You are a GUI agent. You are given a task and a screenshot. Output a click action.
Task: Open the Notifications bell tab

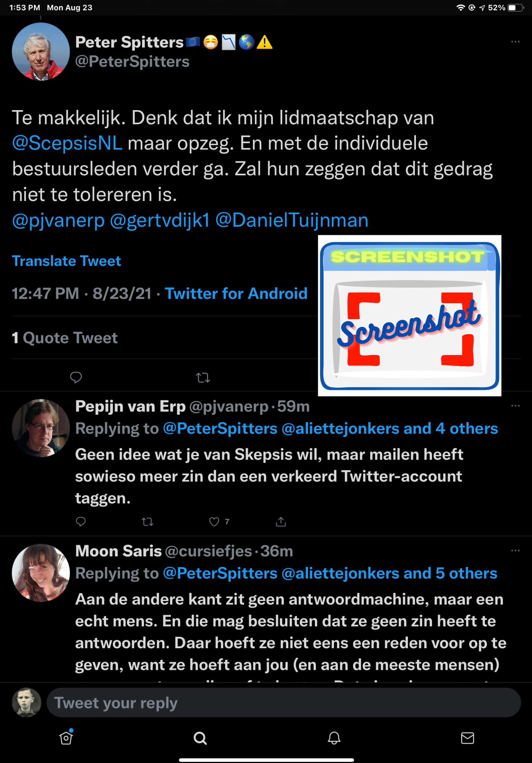click(x=334, y=738)
